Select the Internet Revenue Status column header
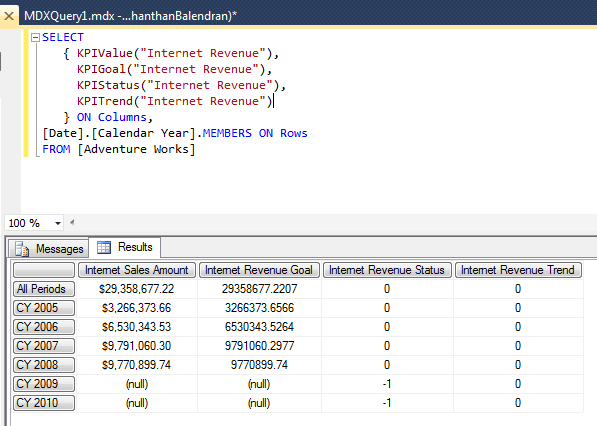 387,270
